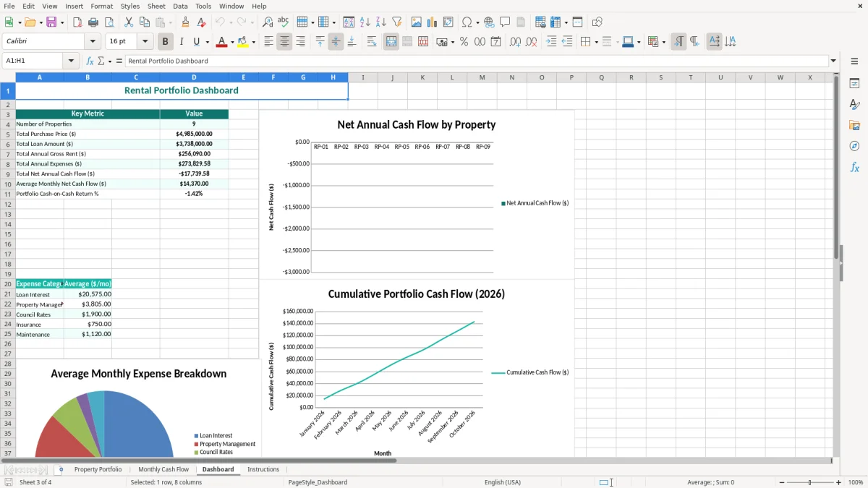Click the English (USA) language status field
This screenshot has width=868, height=488.
pos(503,482)
